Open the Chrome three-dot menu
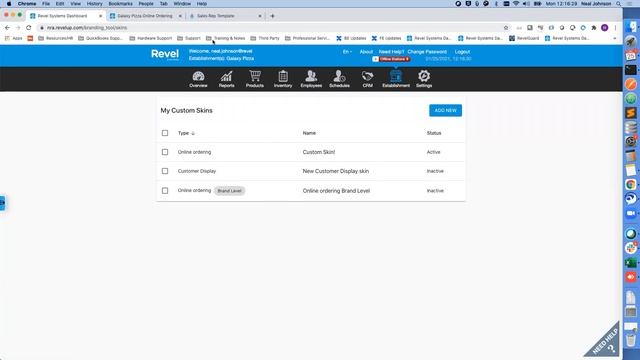Viewport: 640px width, 360px height. (615, 28)
